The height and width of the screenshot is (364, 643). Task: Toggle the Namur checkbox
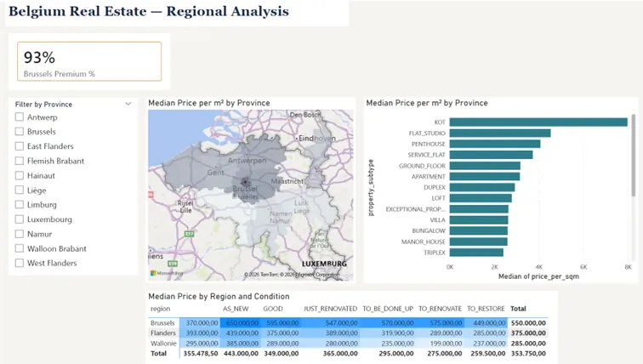(x=20, y=234)
